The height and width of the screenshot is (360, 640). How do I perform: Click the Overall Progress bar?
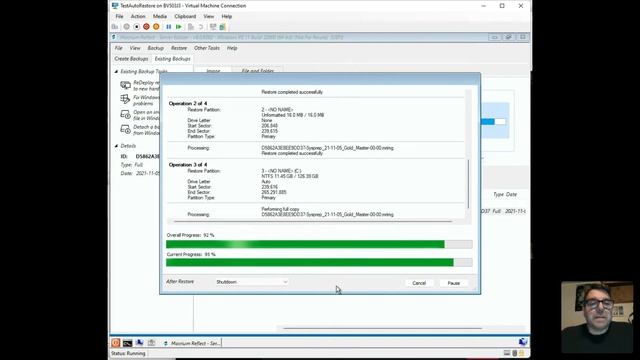(x=319, y=244)
